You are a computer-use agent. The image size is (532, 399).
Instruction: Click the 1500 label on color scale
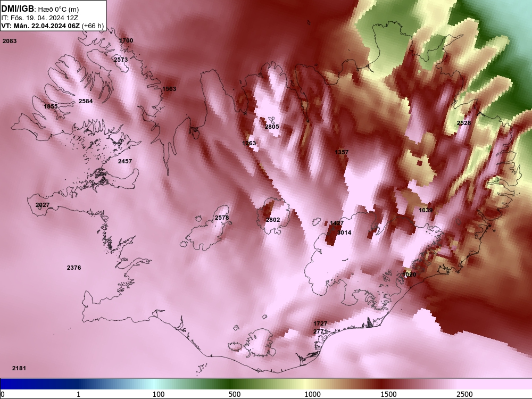click(x=388, y=394)
